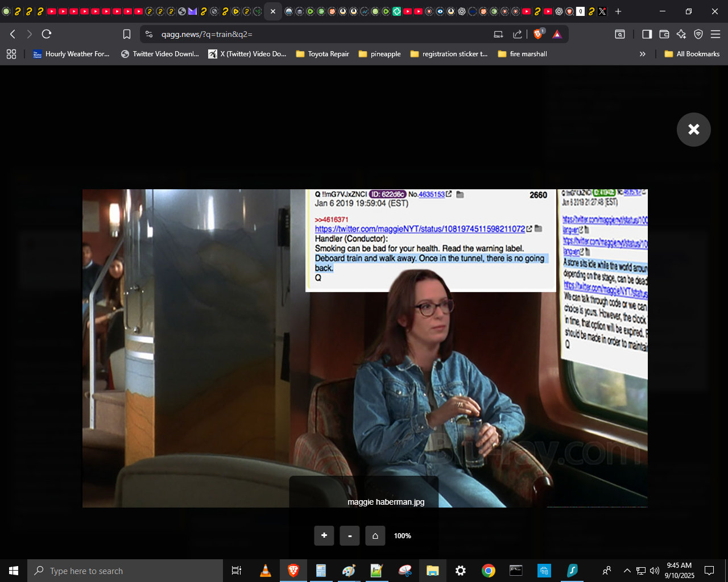Image resolution: width=728 pixels, height=582 pixels.
Task: Open network status in system tray
Action: 641,571
